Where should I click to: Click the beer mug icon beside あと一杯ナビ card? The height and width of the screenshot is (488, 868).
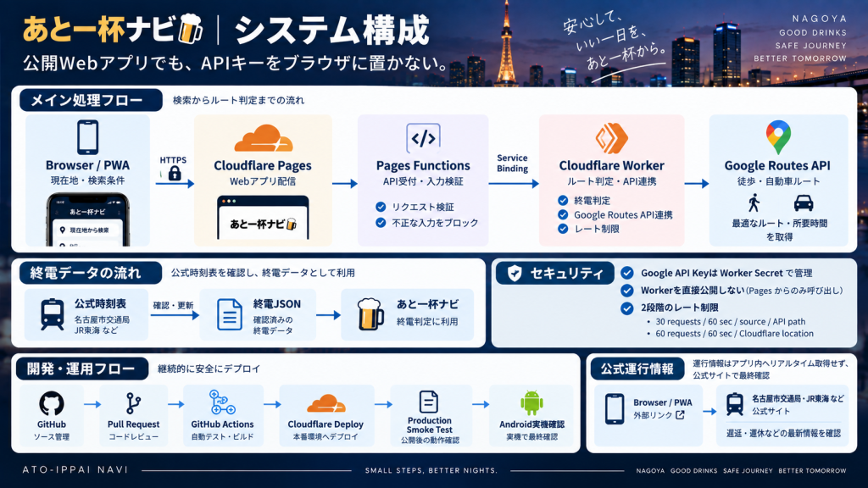pos(370,314)
